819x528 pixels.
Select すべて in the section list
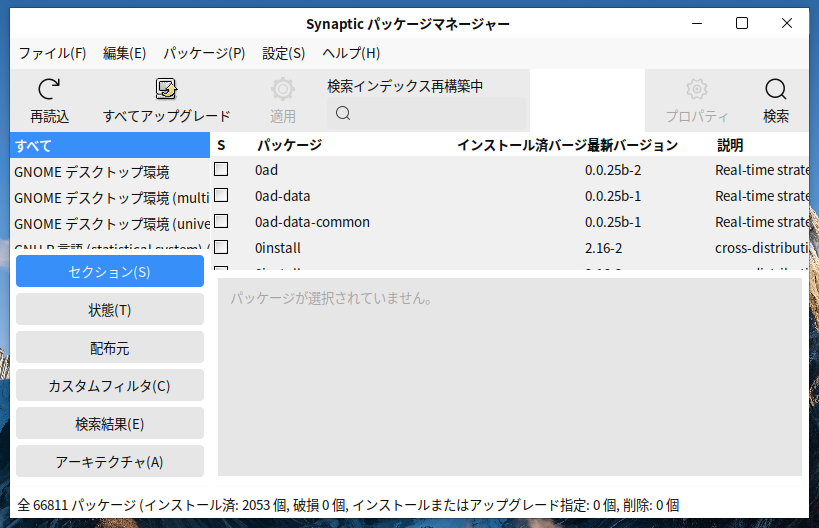pyautogui.click(x=110, y=145)
